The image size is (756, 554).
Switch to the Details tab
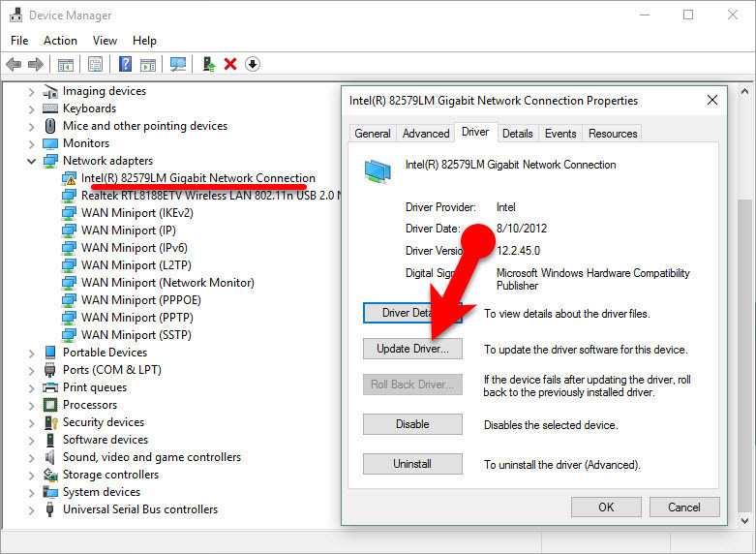pyautogui.click(x=517, y=134)
